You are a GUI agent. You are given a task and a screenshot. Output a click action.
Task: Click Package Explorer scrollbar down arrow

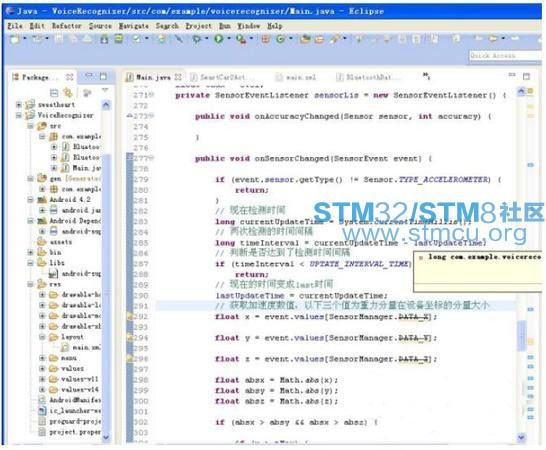[106, 437]
